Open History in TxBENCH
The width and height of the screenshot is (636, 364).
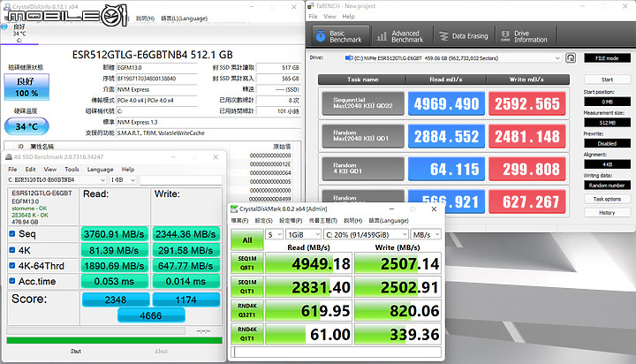607,213
